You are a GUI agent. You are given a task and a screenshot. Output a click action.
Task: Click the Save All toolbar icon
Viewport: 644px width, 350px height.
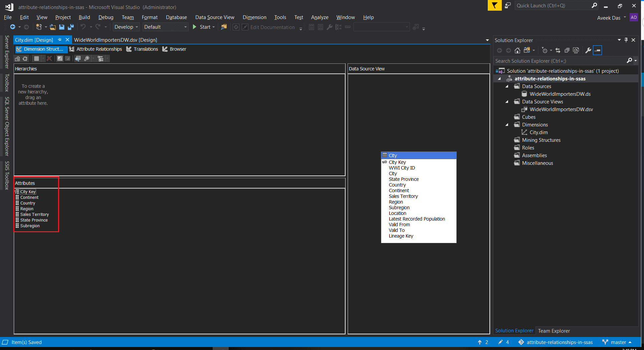(71, 27)
